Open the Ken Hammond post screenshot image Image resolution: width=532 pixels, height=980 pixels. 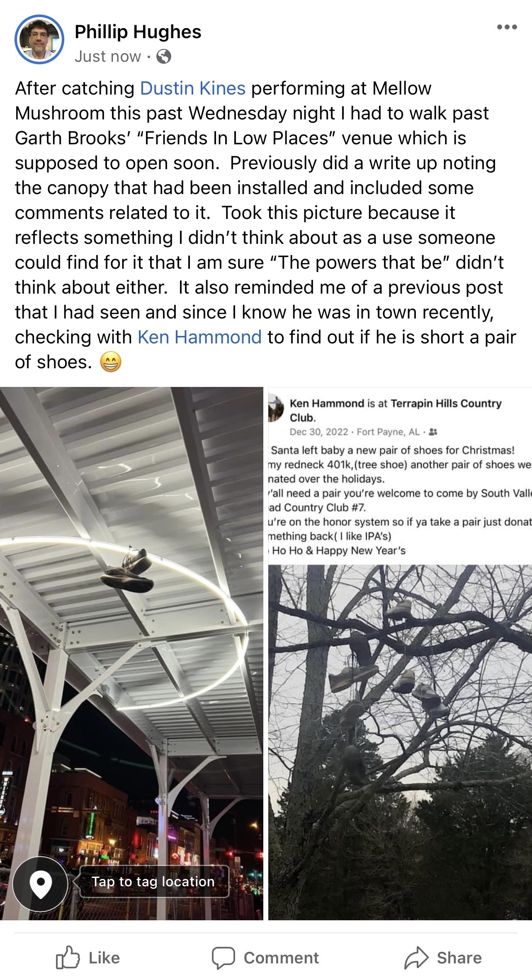tap(400, 654)
